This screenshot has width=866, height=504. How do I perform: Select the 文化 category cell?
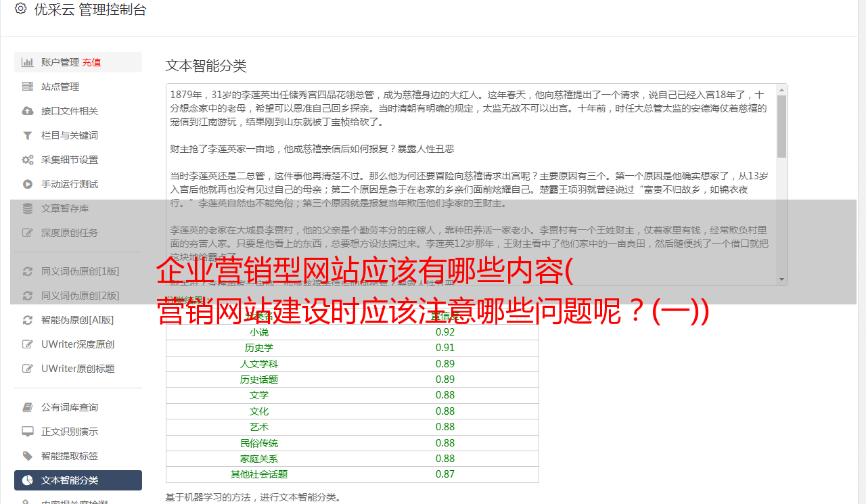259,411
